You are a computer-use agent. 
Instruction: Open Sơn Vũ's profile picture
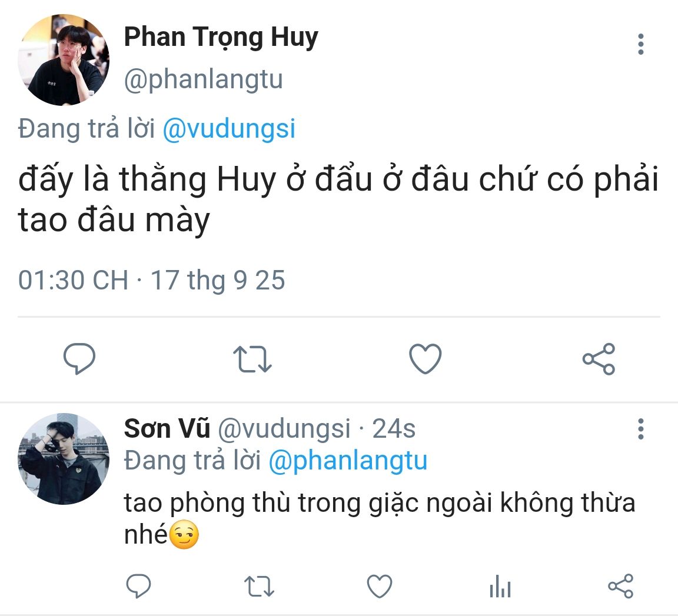(x=64, y=458)
